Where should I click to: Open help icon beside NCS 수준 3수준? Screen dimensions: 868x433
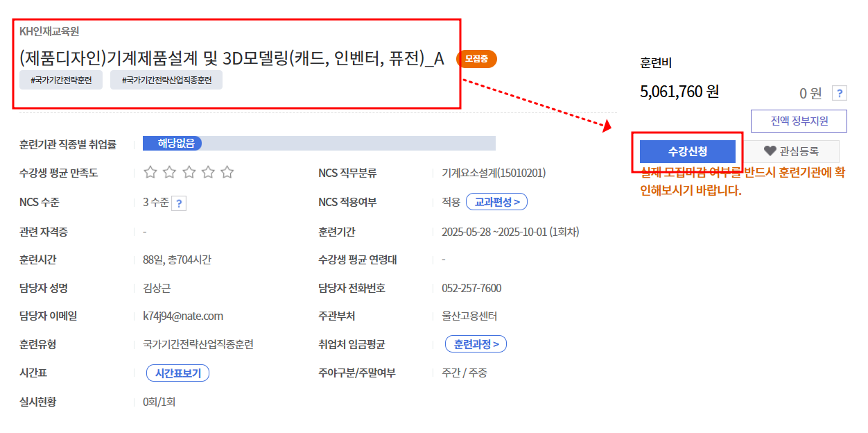pos(179,203)
